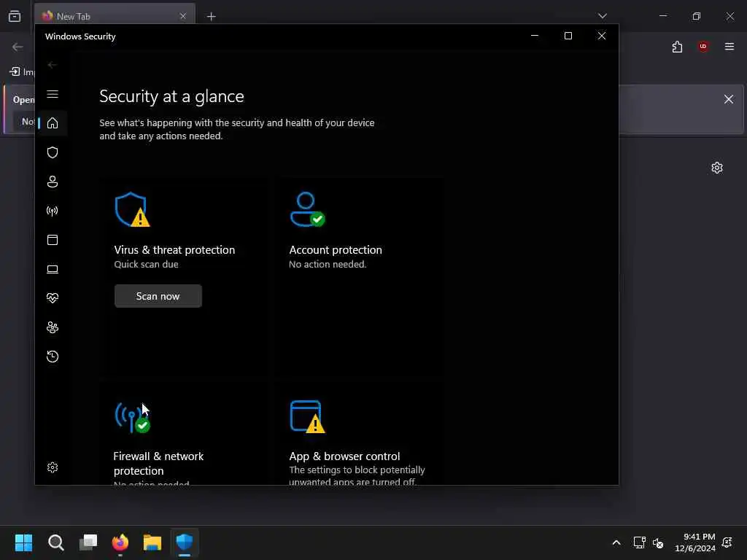Open Windows Security settings gear icon

(x=53, y=467)
